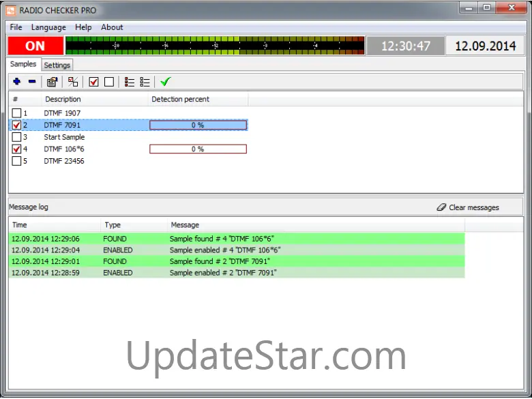Switch to the Samples tab

(23, 64)
